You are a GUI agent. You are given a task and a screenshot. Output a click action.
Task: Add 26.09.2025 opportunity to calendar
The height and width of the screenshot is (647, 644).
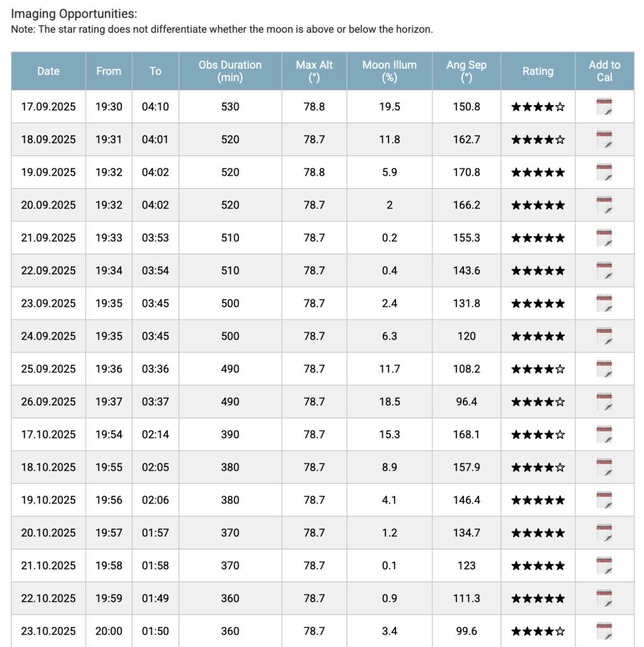pos(604,402)
